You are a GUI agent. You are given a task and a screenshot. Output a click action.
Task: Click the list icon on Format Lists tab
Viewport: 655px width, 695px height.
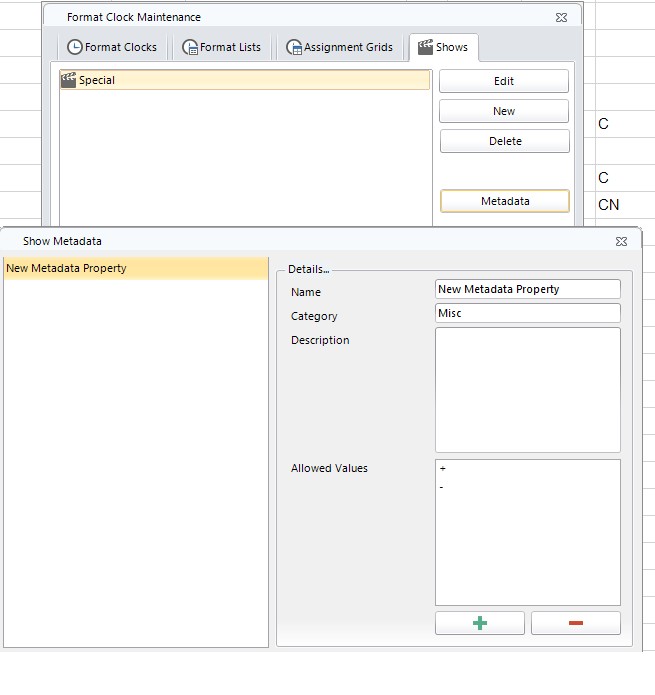pyautogui.click(x=190, y=47)
